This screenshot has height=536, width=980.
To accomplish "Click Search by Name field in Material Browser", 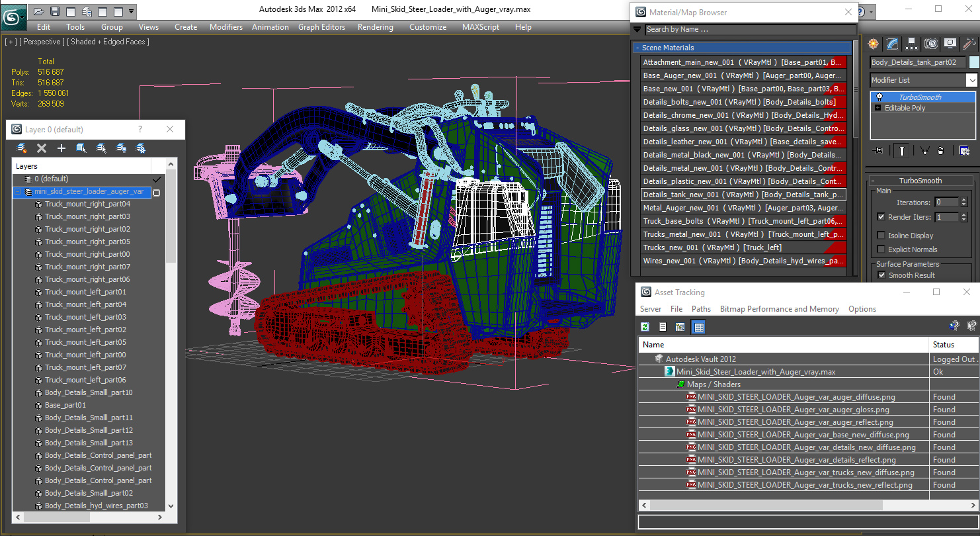I will [749, 29].
